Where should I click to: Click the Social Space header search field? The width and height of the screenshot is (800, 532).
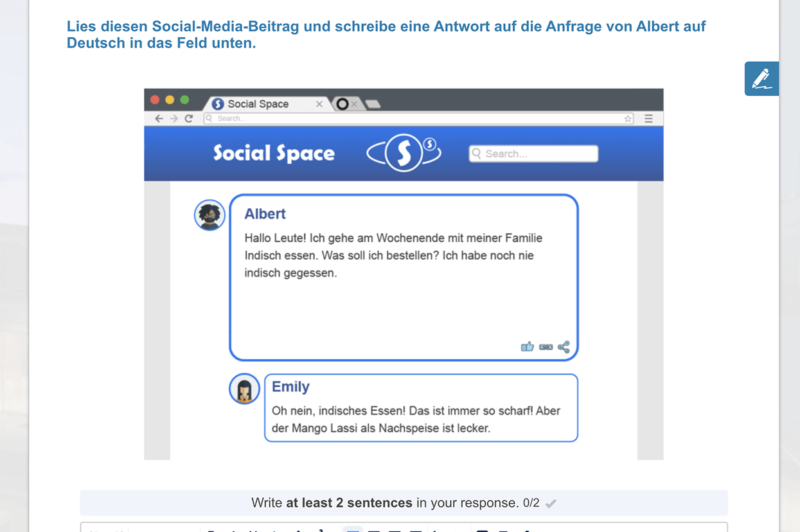[x=533, y=154]
